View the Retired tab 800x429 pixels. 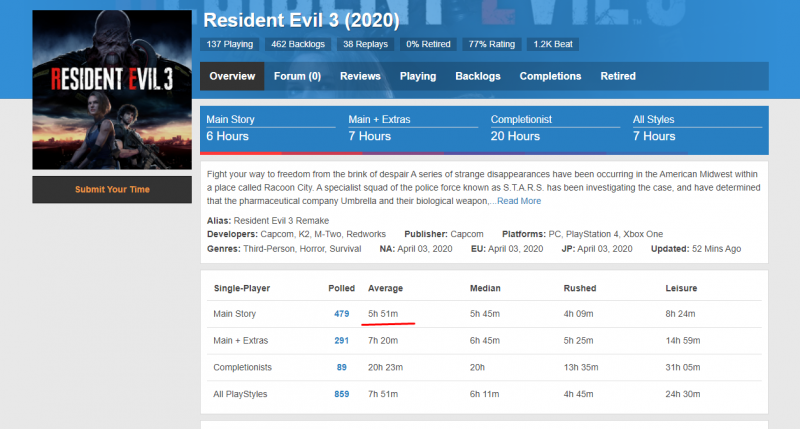[x=618, y=76]
